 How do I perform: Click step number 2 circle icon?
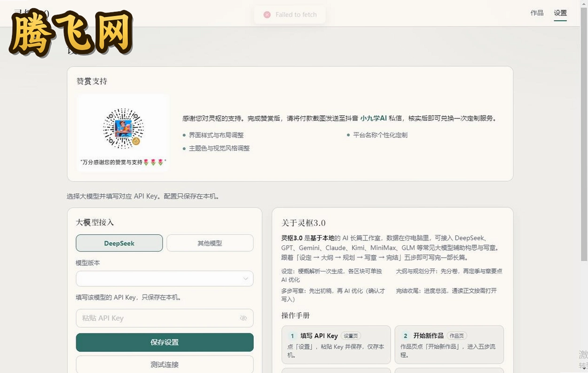[x=405, y=336]
